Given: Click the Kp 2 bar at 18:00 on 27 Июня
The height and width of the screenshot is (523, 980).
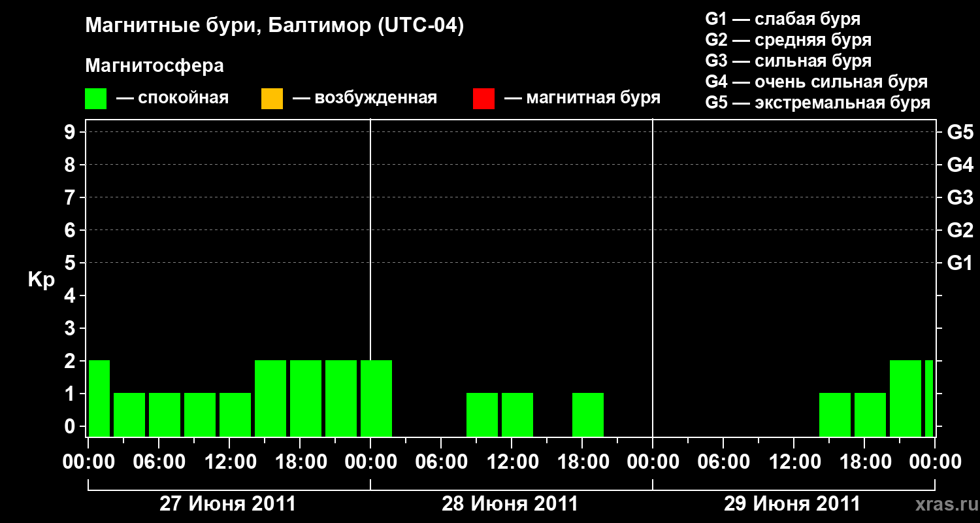Looking at the screenshot, I should (x=306, y=398).
